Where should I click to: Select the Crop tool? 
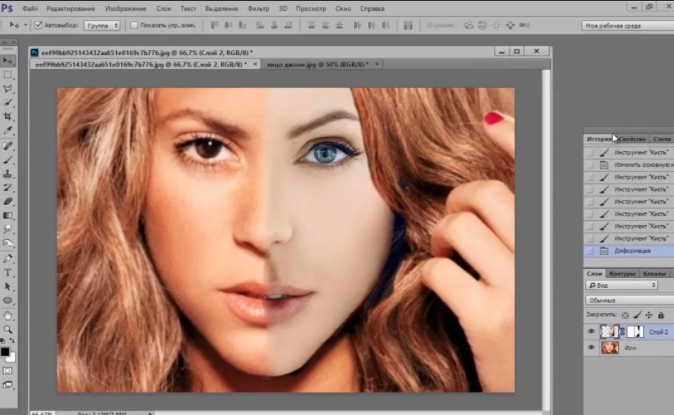click(x=8, y=116)
